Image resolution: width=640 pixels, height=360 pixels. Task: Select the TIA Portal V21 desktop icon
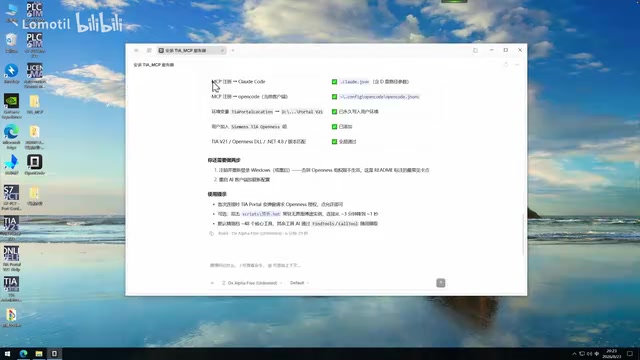[11, 229]
